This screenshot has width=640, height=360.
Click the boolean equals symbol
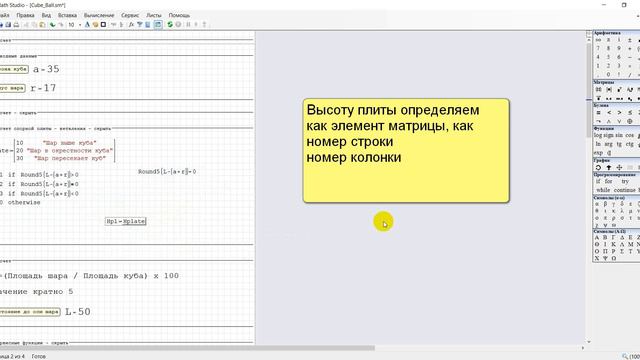coord(598,113)
